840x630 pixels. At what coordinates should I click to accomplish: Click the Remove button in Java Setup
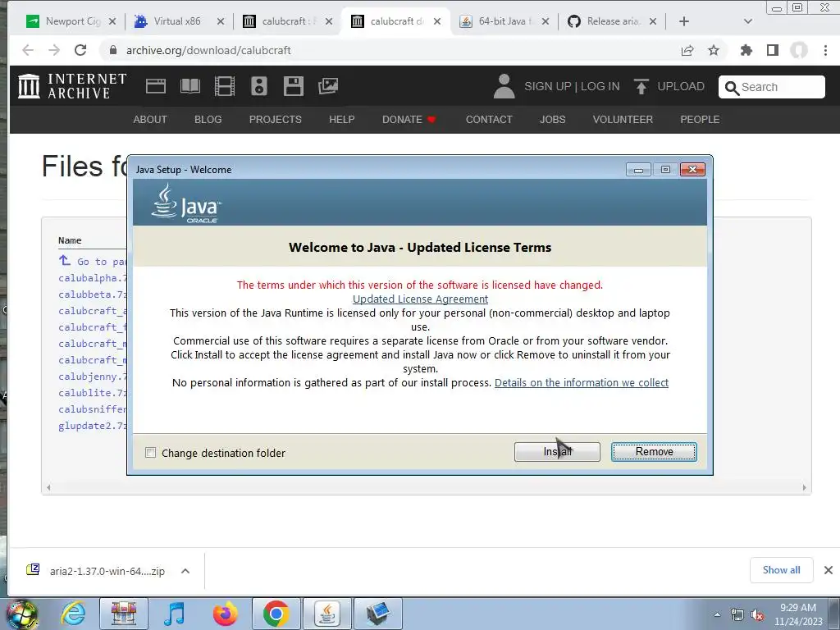[654, 452]
